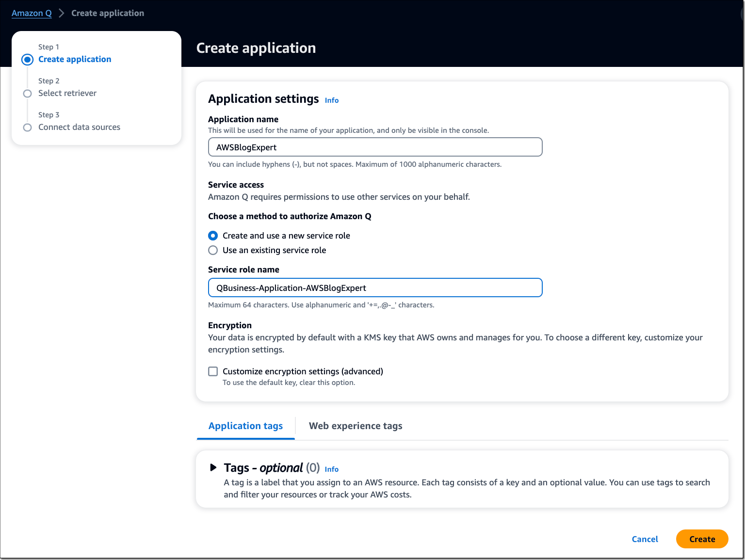
Task: Open Step 3 Connect data sources
Action: click(79, 127)
